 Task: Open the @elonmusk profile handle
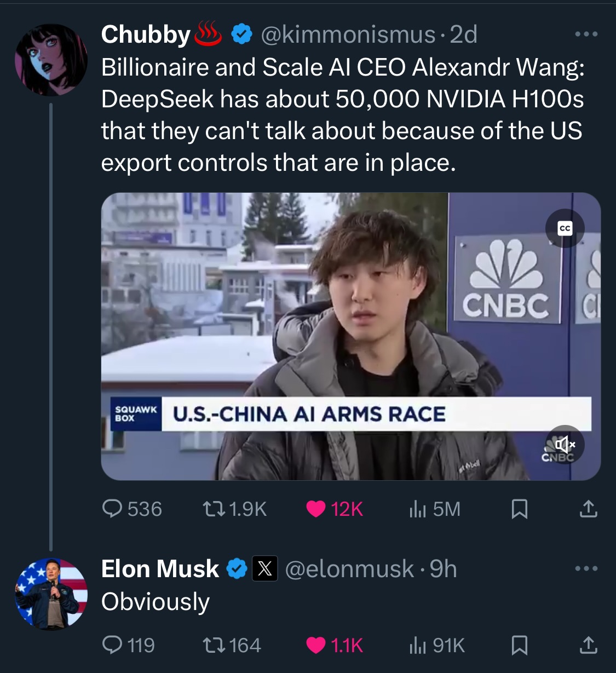coord(349,569)
